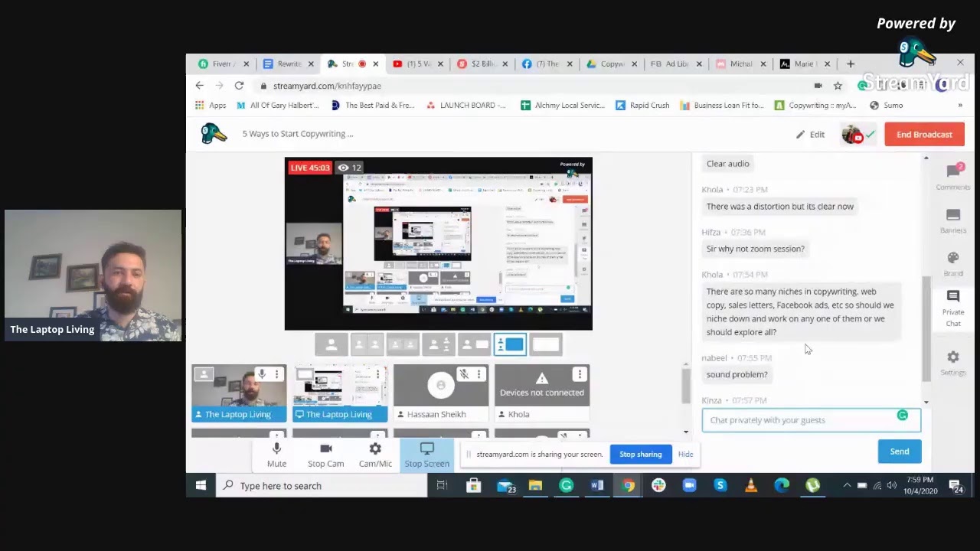Viewport: 980px width, 551px height.
Task: Focus the private chat input field
Action: (x=812, y=420)
